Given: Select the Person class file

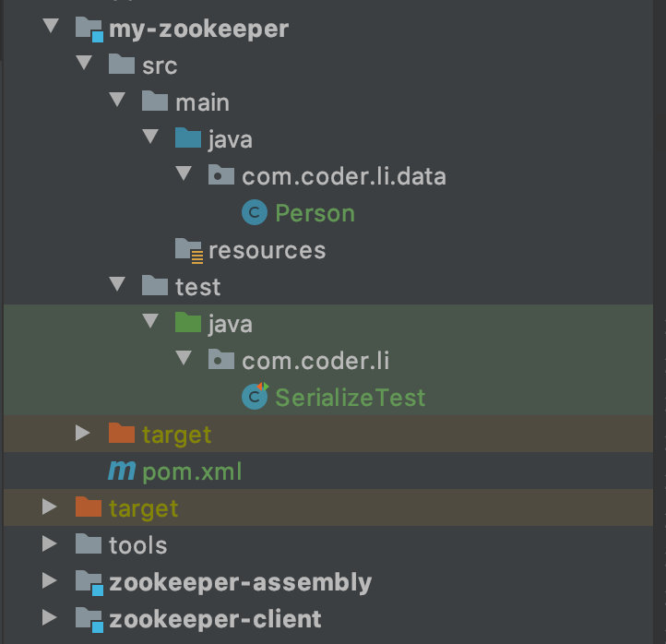Looking at the screenshot, I should pos(315,213).
